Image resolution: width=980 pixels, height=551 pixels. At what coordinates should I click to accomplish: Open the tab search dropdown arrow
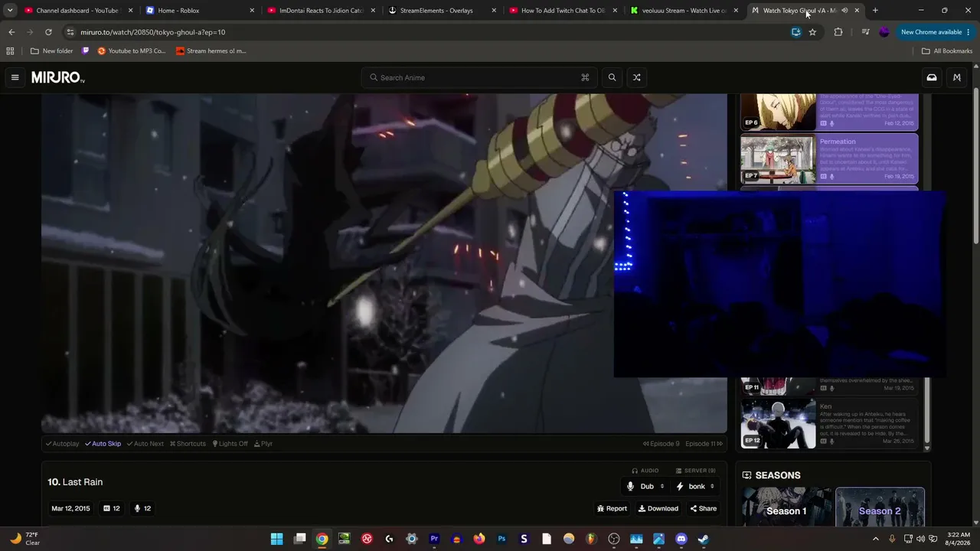click(x=10, y=11)
